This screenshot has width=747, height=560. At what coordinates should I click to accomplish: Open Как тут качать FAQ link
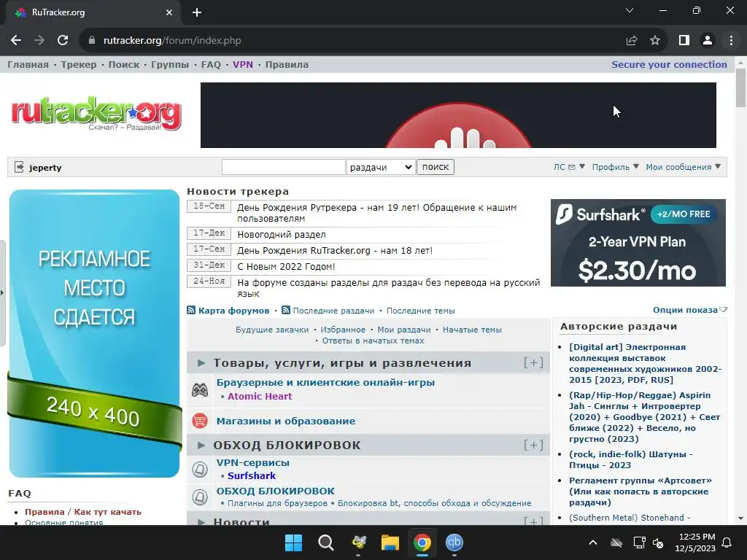[x=108, y=512]
